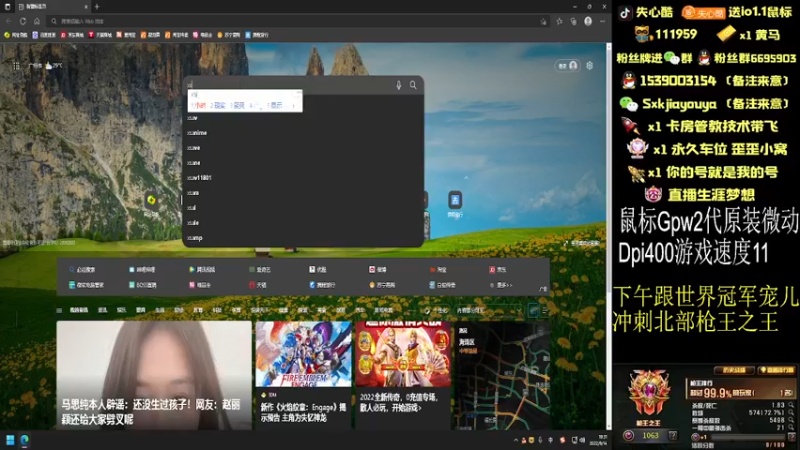Click the favorites star icon in toolbar
The width and height of the screenshot is (800, 450).
tap(559, 21)
